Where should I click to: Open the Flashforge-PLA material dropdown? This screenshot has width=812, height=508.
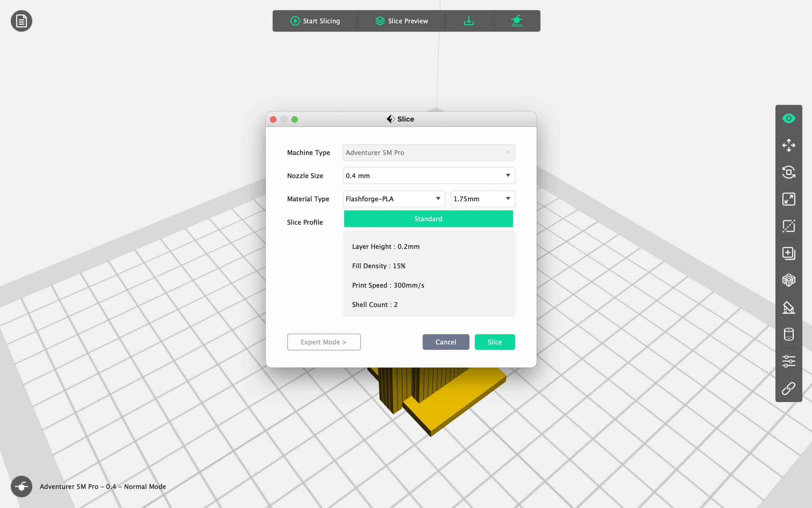tap(393, 199)
